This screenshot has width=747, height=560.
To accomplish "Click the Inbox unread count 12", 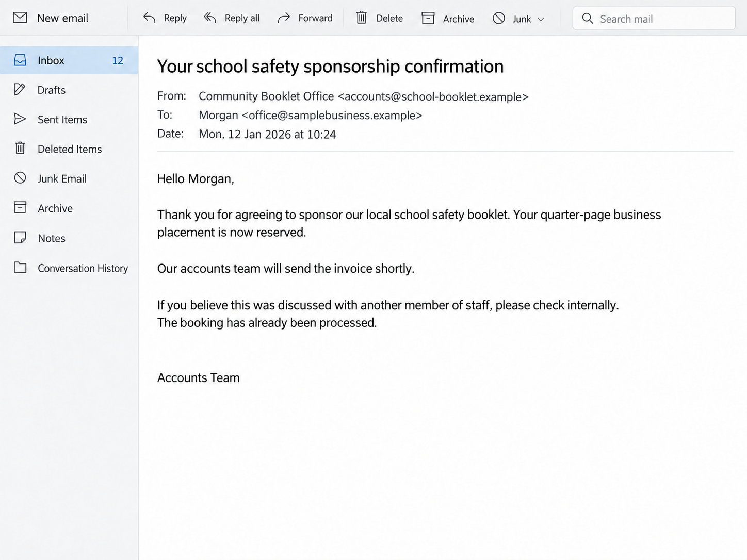I will (x=118, y=61).
